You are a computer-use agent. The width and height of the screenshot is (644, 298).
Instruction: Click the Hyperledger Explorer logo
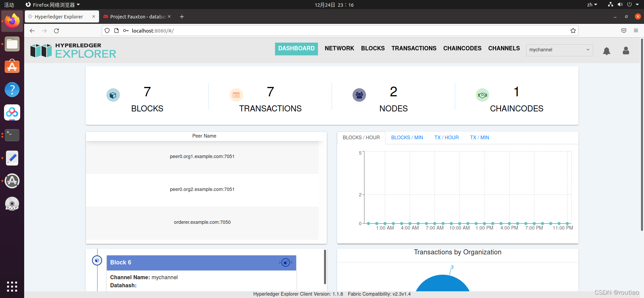pos(73,50)
